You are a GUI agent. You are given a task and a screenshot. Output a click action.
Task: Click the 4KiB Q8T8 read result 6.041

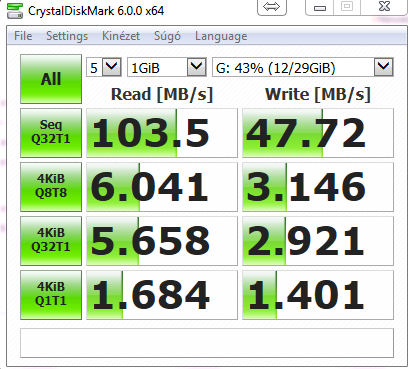pyautogui.click(x=162, y=187)
